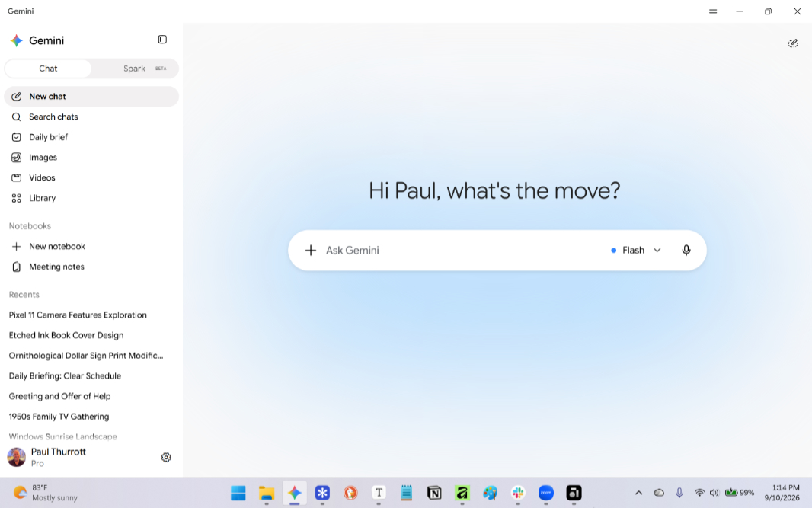Image resolution: width=812 pixels, height=508 pixels.
Task: Open the Meeting notes notebook
Action: click(x=91, y=267)
